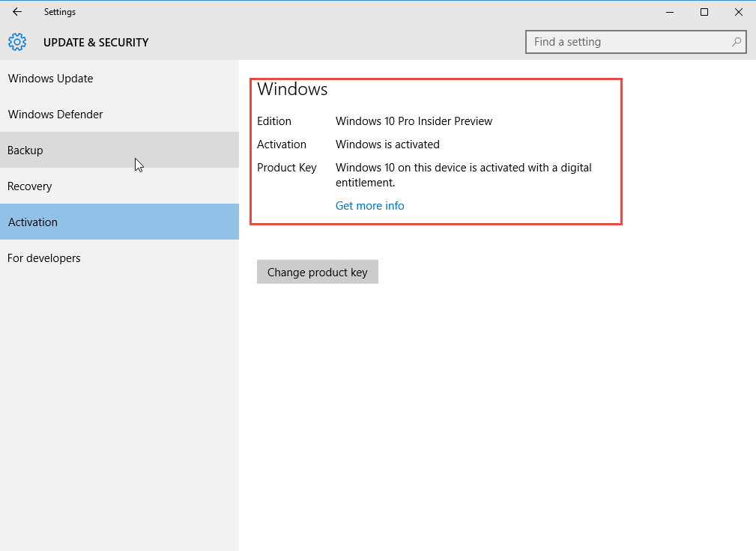Follow the Get more info link

[x=370, y=206]
